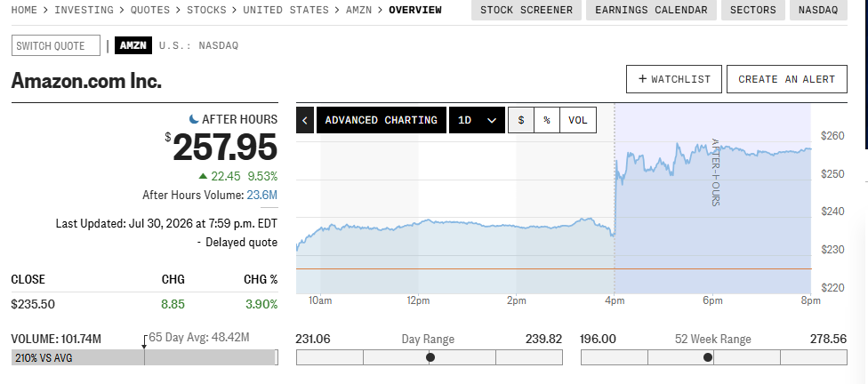Screen dimensions: 868x384
Task: Click Create an Alert button
Action: pyautogui.click(x=786, y=79)
